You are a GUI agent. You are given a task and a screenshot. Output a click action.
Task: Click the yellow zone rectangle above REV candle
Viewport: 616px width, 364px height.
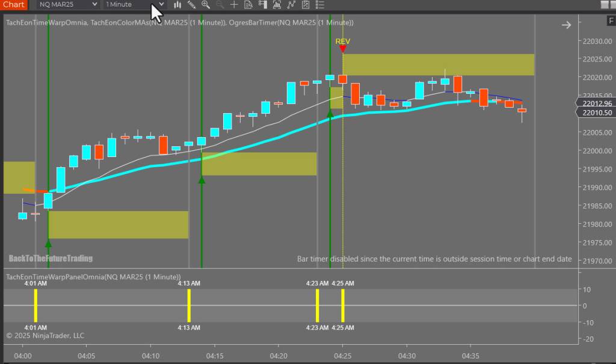(438, 64)
